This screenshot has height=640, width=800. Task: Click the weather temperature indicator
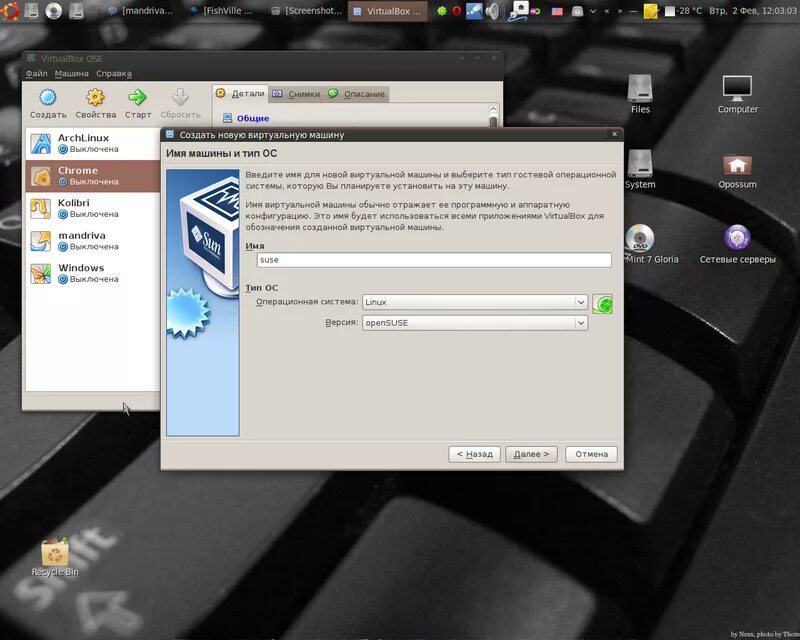(684, 11)
